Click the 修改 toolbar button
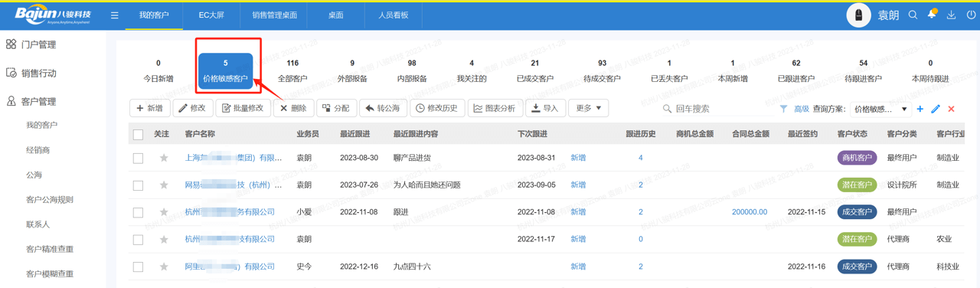Viewport: 980px width, 288px height. [x=193, y=108]
